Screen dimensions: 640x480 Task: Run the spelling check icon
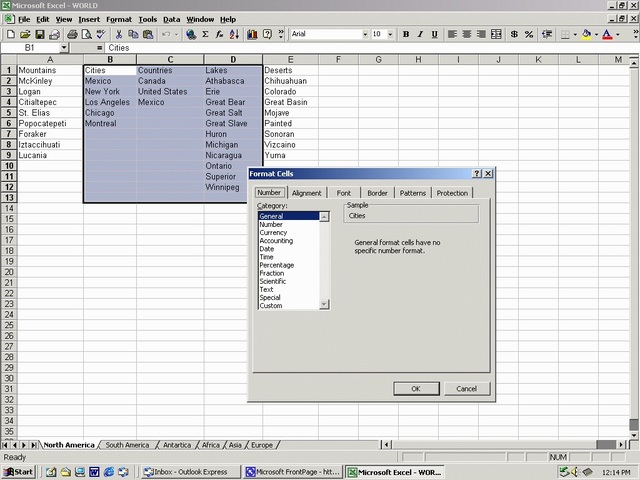point(101,34)
